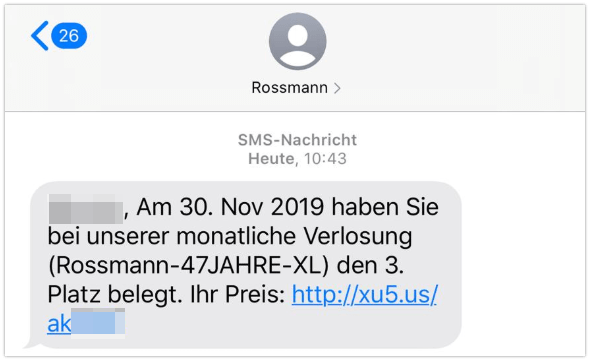Tap the empty conversation area right of bubble
This screenshot has height=361, width=590.
tap(523, 264)
